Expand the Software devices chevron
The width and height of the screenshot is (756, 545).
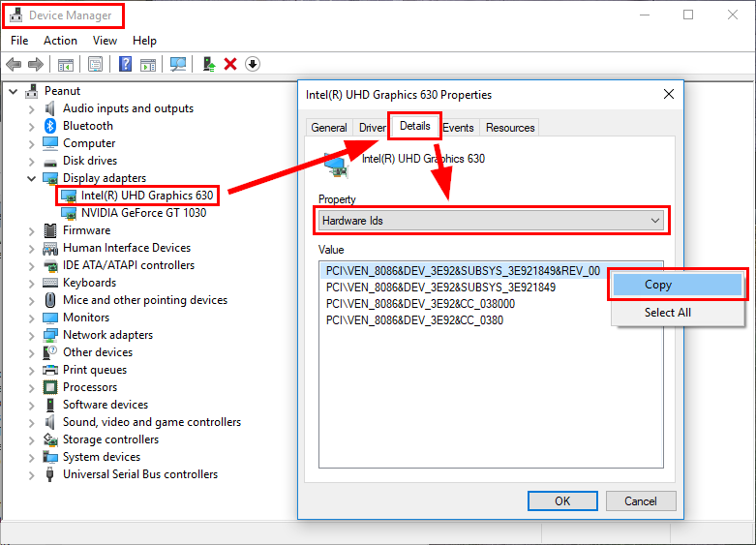click(31, 406)
